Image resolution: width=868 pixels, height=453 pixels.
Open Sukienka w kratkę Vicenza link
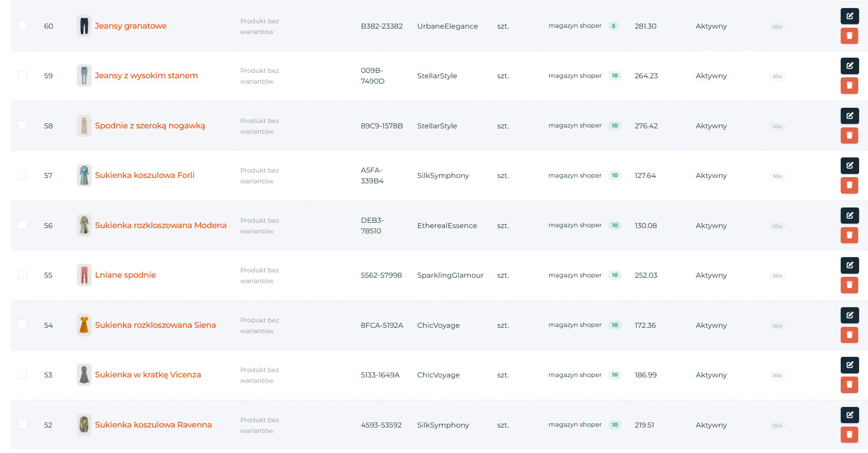coord(148,375)
